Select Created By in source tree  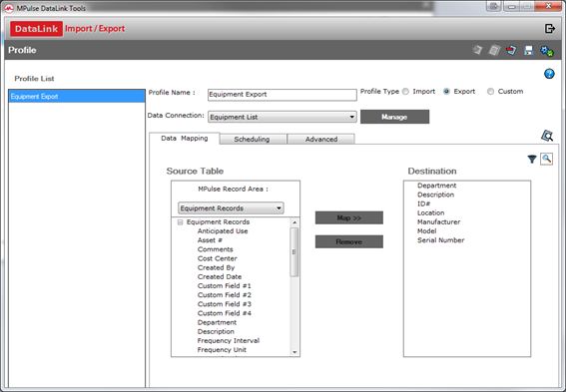tap(216, 267)
